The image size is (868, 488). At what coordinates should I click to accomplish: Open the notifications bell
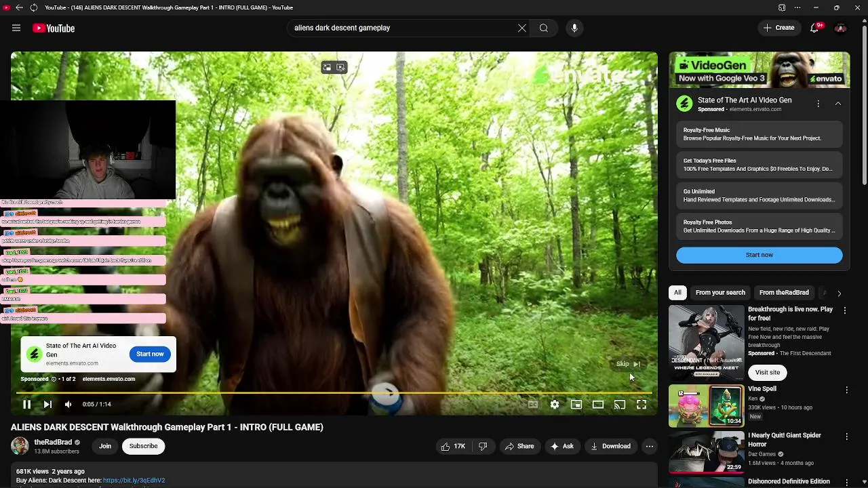coord(816,28)
